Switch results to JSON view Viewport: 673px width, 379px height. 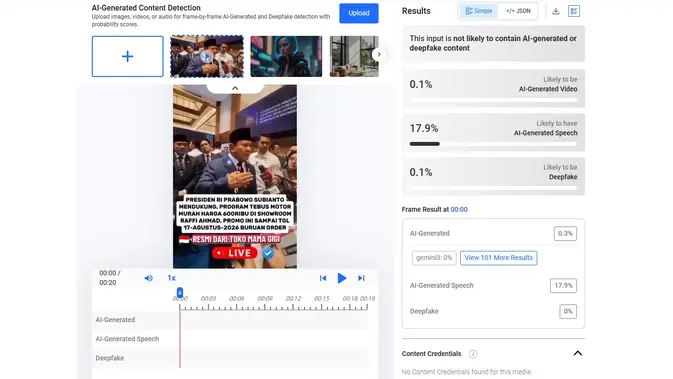coord(518,11)
